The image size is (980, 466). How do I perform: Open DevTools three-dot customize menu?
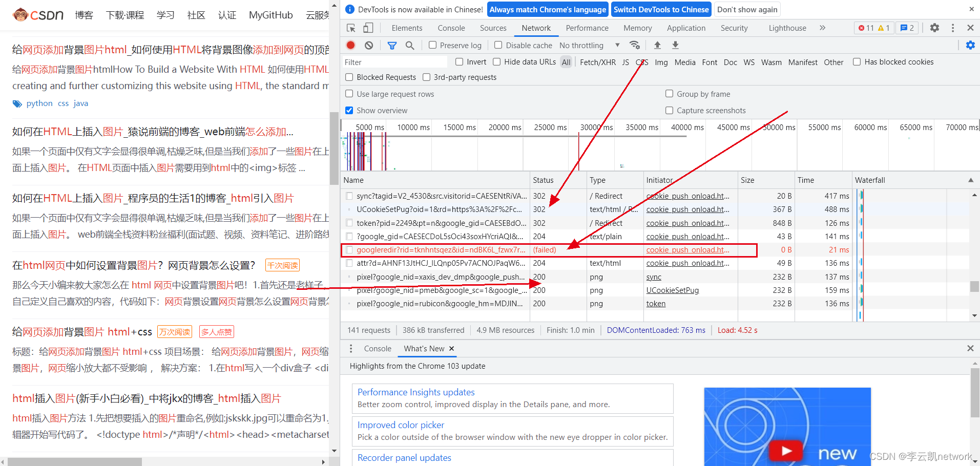(x=953, y=28)
